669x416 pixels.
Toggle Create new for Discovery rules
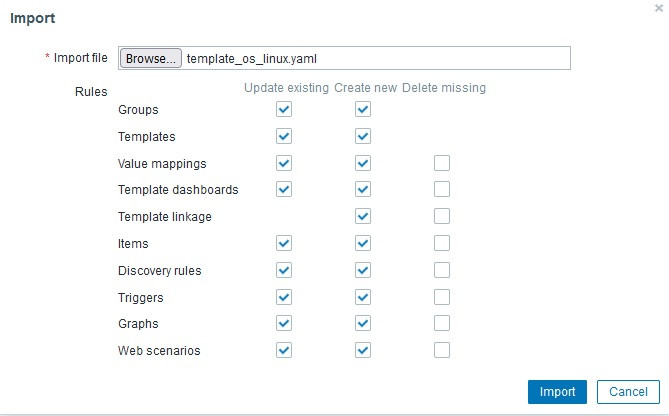click(x=363, y=270)
